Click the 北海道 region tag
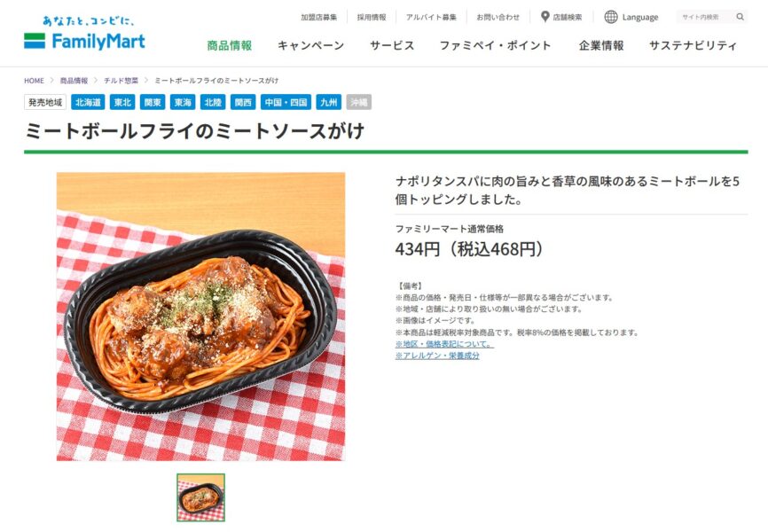 tap(88, 102)
